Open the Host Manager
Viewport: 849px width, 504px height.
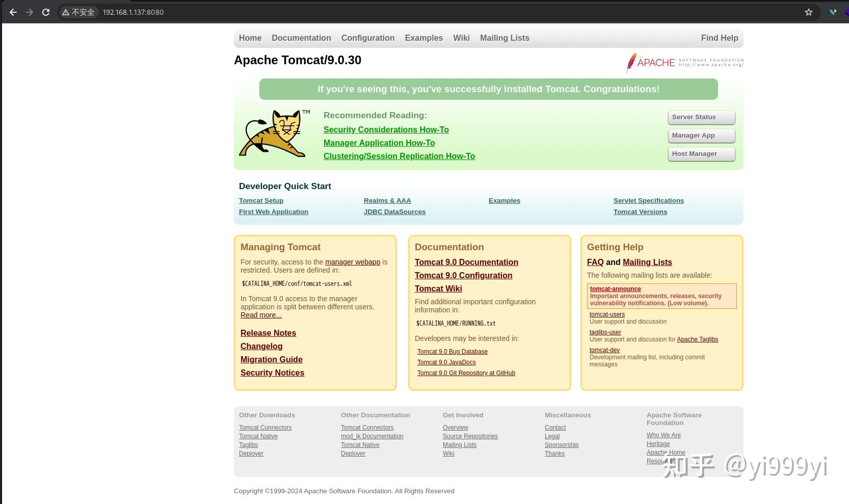tap(701, 153)
